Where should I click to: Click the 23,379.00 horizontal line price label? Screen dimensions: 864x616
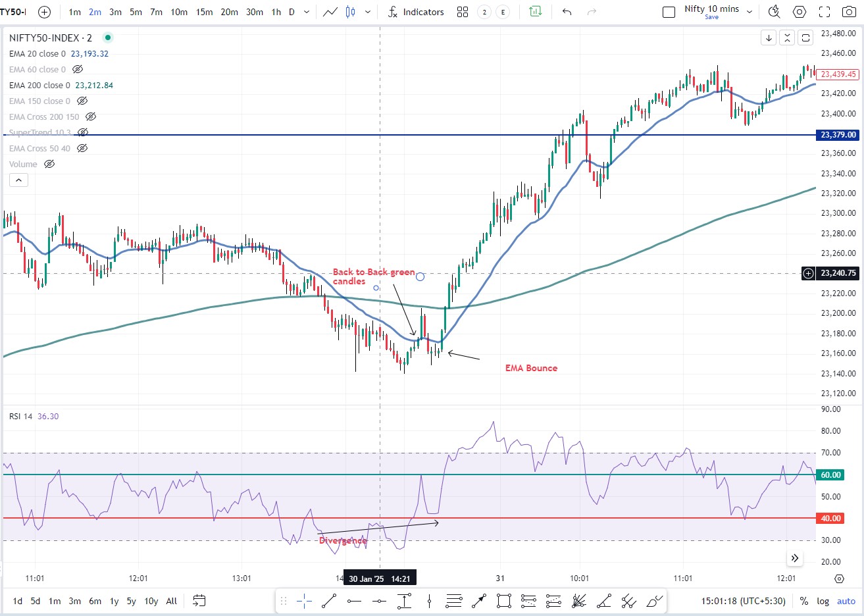pyautogui.click(x=838, y=135)
